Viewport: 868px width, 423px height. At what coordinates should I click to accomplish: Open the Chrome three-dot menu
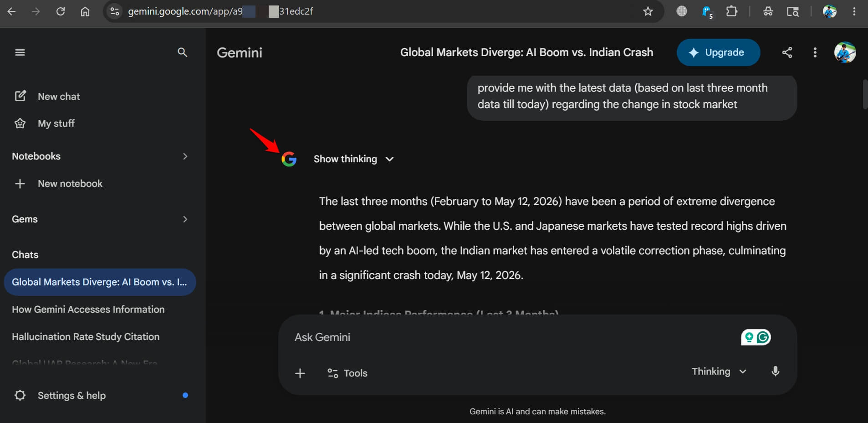[854, 11]
